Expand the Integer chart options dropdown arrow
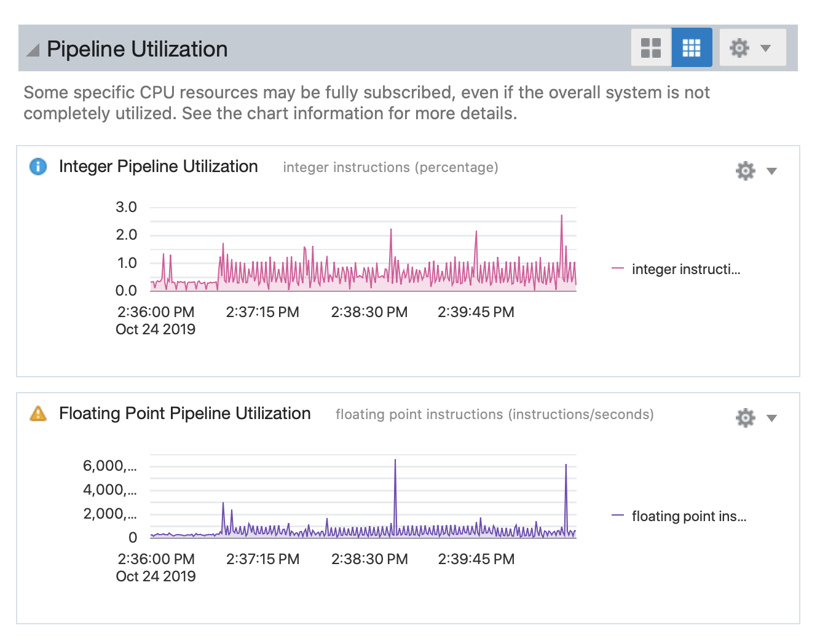 pyautogui.click(x=773, y=171)
